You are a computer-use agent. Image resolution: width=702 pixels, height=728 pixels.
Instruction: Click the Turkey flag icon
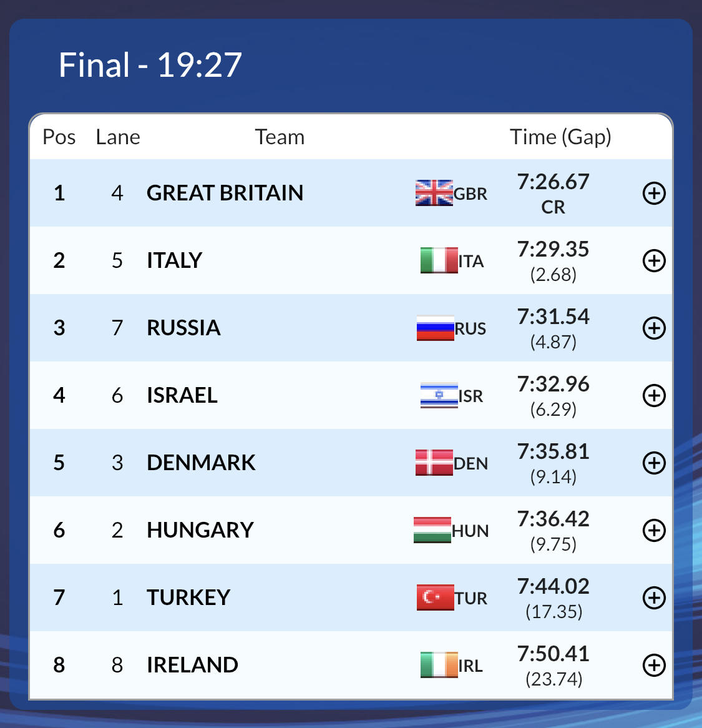(435, 598)
